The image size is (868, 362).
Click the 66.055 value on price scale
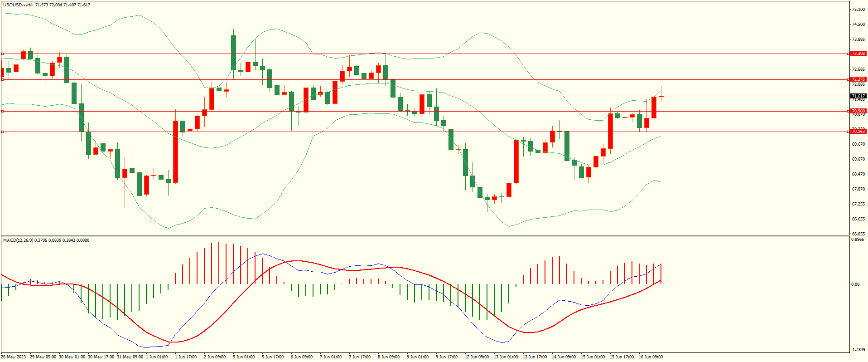858,234
